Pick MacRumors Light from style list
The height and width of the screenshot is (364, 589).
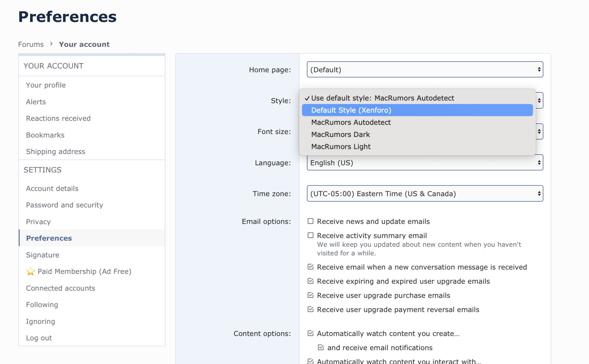click(341, 146)
